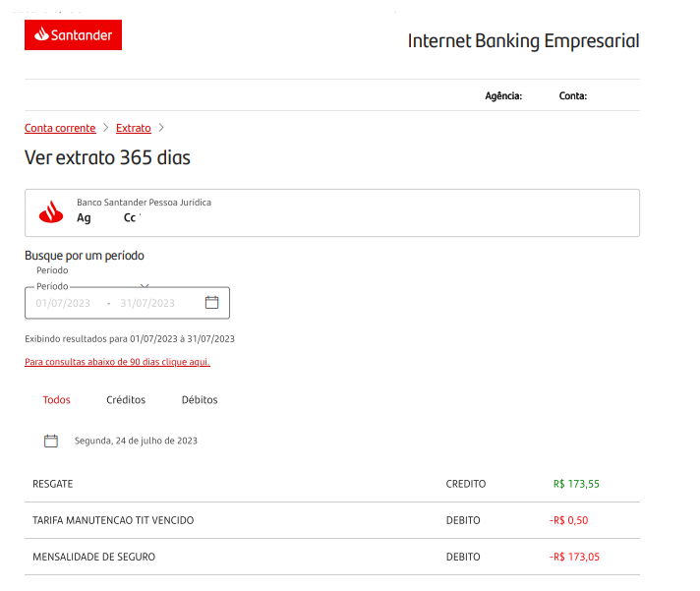Select the TARIFA MANUTENCAO TIT VENCIDO row
The image size is (700, 591).
point(332,520)
